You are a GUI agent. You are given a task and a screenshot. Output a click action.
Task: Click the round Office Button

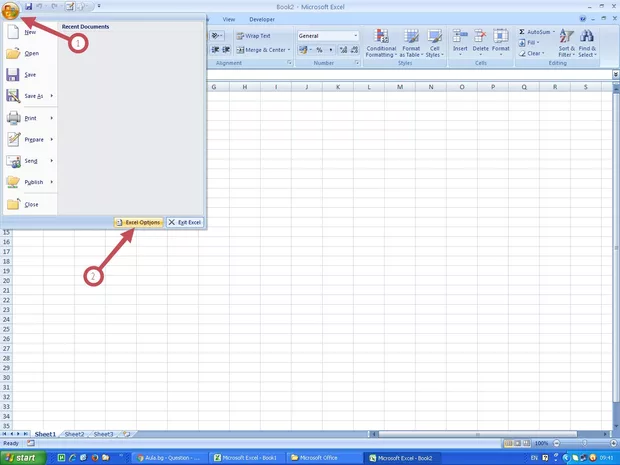(x=10, y=10)
